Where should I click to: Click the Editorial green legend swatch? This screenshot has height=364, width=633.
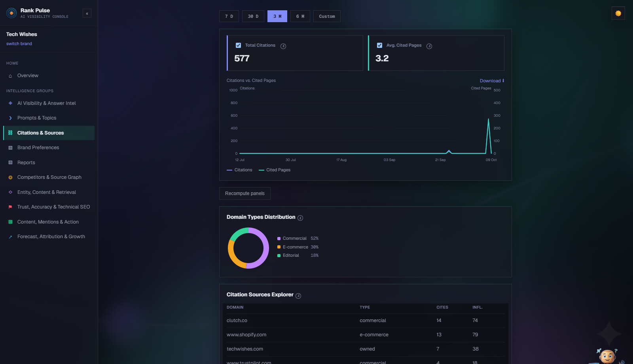point(279,256)
